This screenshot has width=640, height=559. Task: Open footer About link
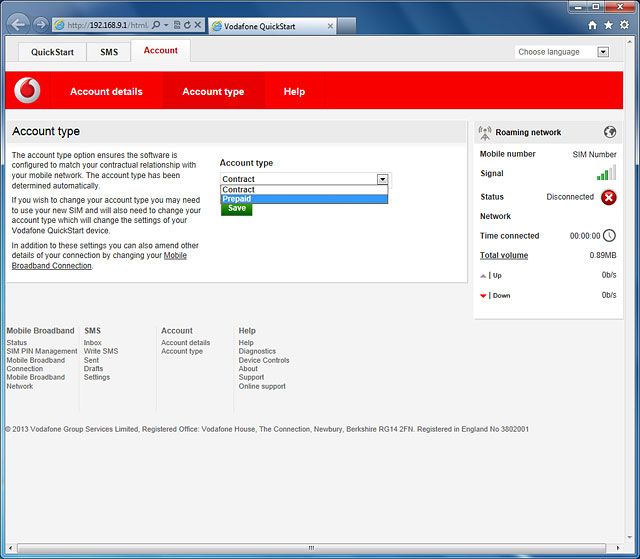coord(248,368)
